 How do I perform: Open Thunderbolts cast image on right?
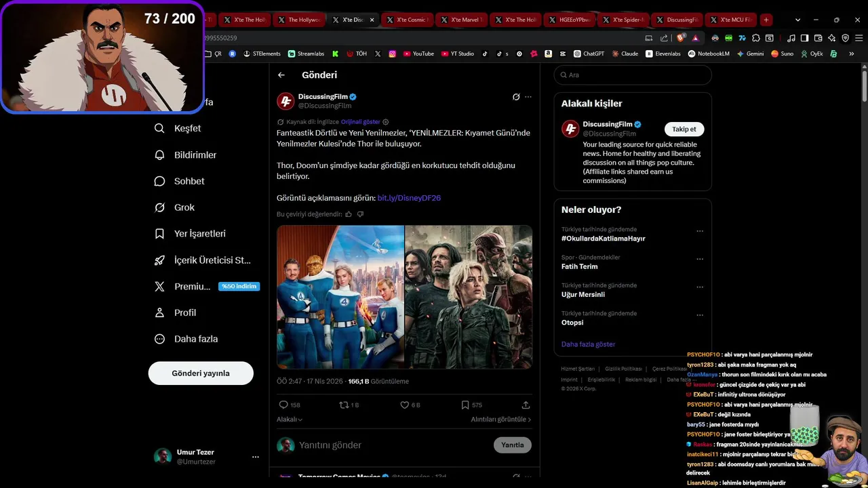(469, 297)
